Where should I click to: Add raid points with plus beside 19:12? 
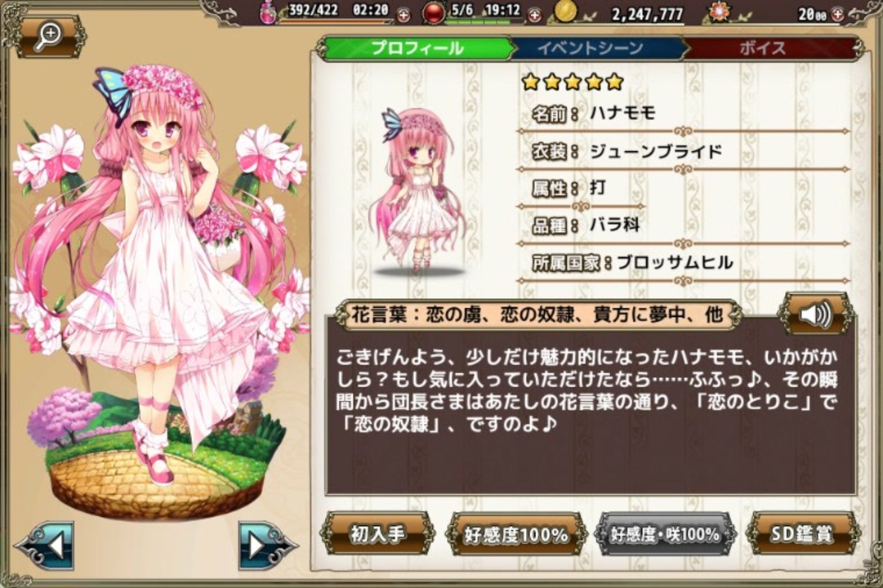(535, 16)
